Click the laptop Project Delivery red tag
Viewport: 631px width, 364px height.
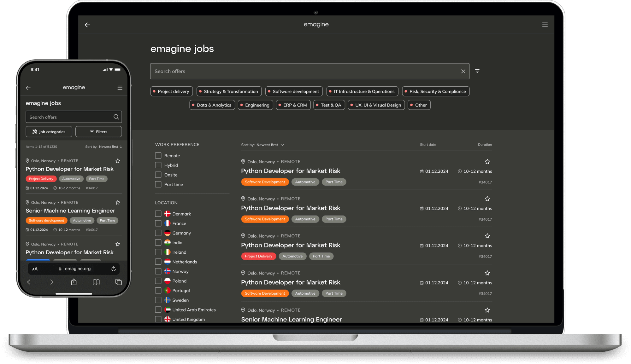[259, 256]
